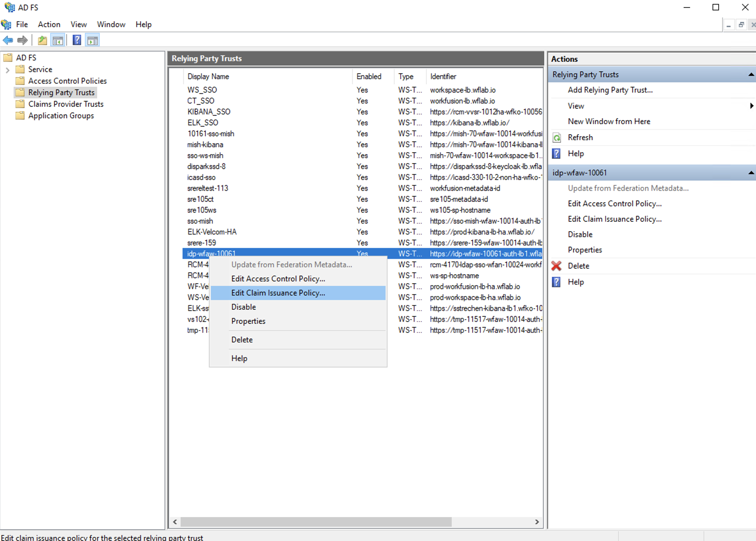Select Access Control Policies tree item
The height and width of the screenshot is (541, 756).
(67, 81)
